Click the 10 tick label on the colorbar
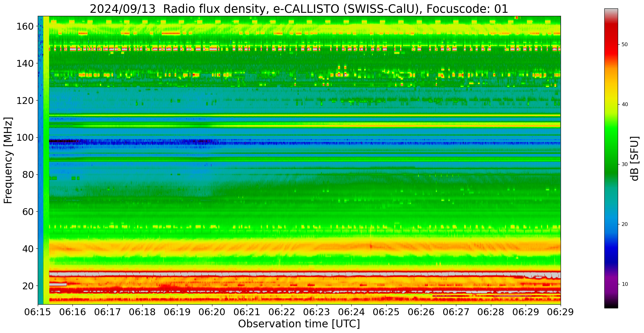The image size is (644, 333). 625,284
